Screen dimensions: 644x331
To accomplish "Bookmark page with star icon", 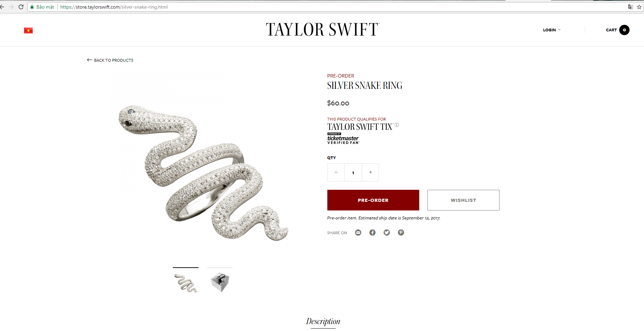I will click(x=639, y=7).
